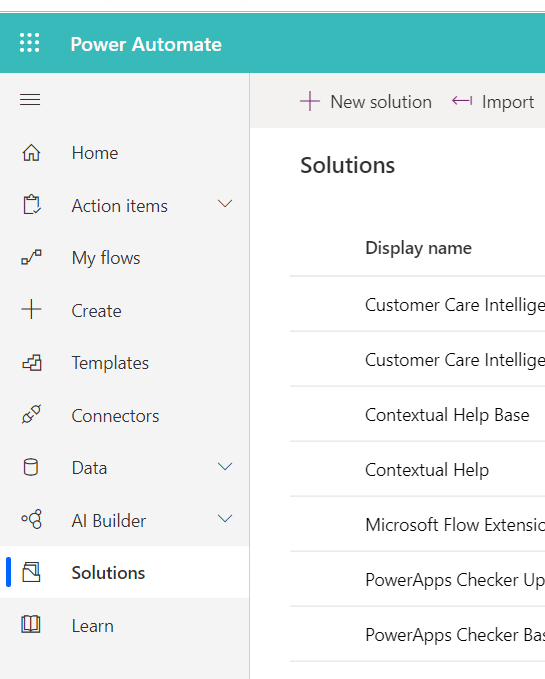Image resolution: width=545 pixels, height=679 pixels.
Task: Open Action items label
Action: [119, 206]
